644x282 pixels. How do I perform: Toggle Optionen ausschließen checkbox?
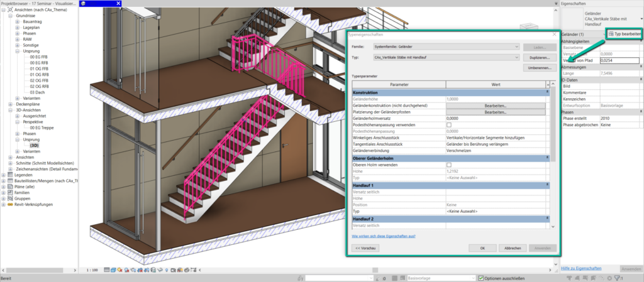[x=481, y=278]
